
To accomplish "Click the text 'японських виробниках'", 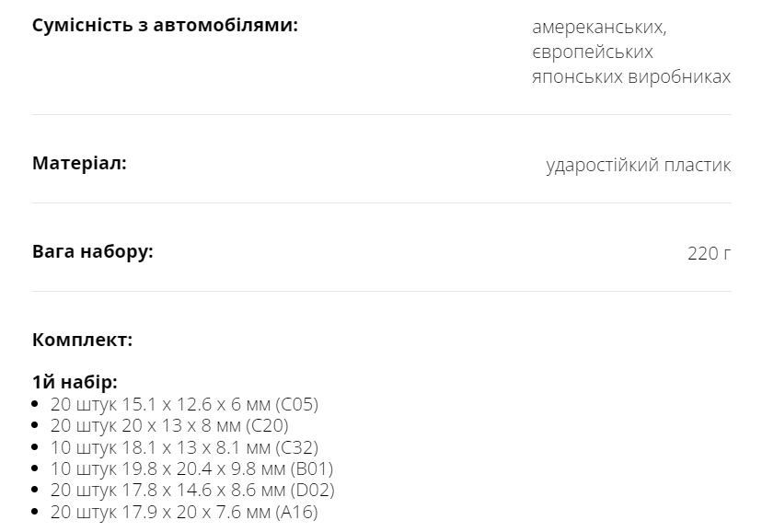I will [631, 76].
